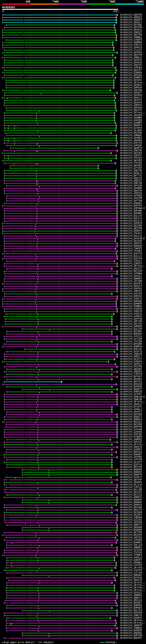Image resolution: width=146 pixels, height=644 pixels.
Task: Select the UniRef100_A7QDX8 label
Action: pyautogui.click(x=131, y=308)
